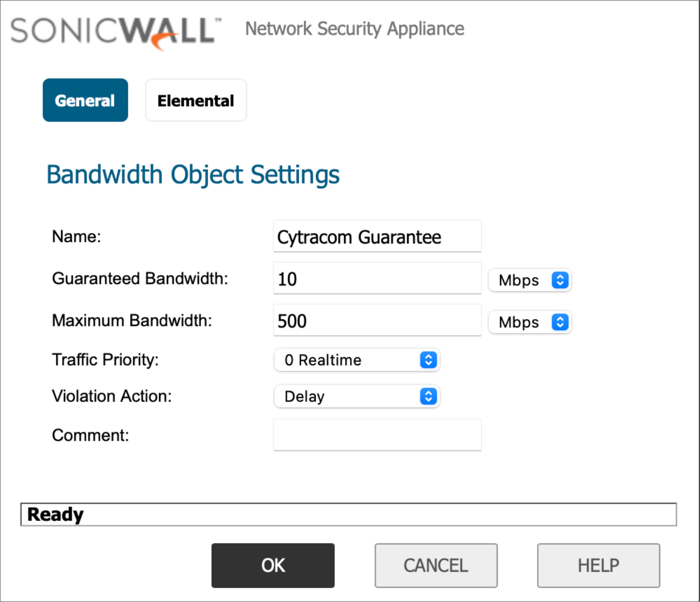Image resolution: width=700 pixels, height=602 pixels.
Task: Open the Elemental tab
Action: [x=195, y=100]
